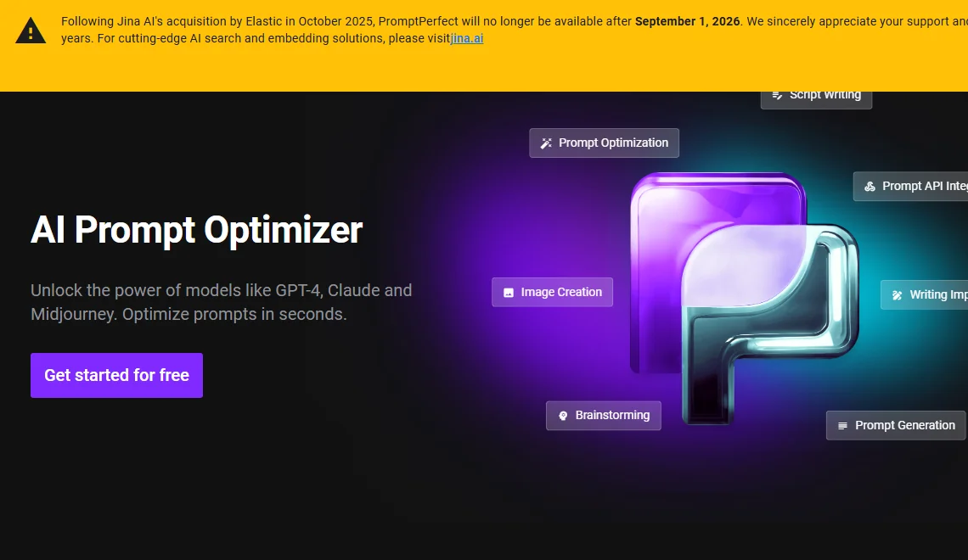The height and width of the screenshot is (560, 968).
Task: Select the Prompt Generation tag
Action: coord(896,426)
